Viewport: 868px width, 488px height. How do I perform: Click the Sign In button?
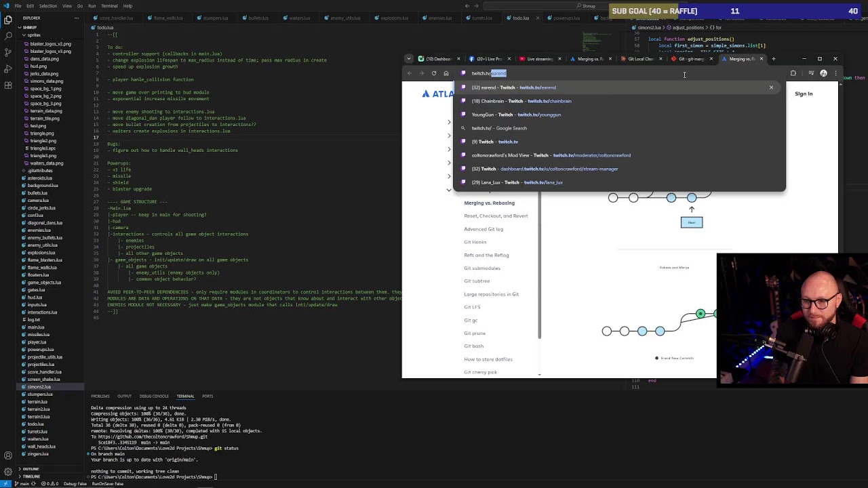(x=804, y=94)
